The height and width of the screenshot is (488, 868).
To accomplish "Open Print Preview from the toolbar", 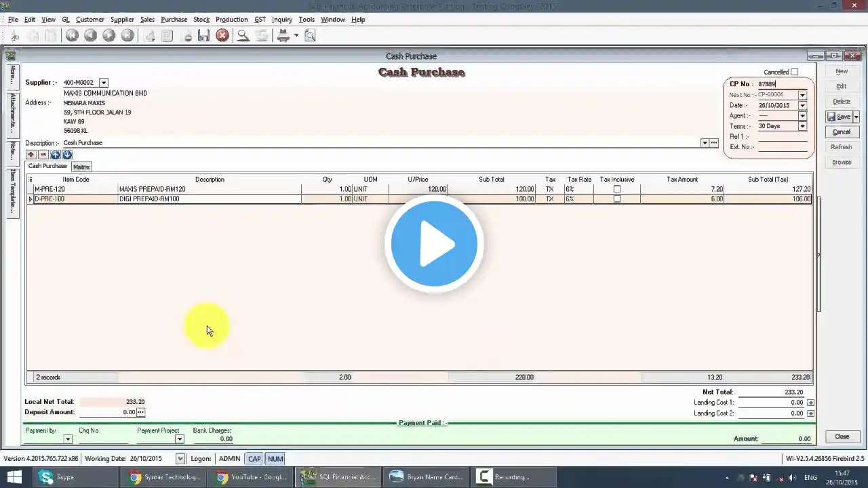I will click(310, 36).
